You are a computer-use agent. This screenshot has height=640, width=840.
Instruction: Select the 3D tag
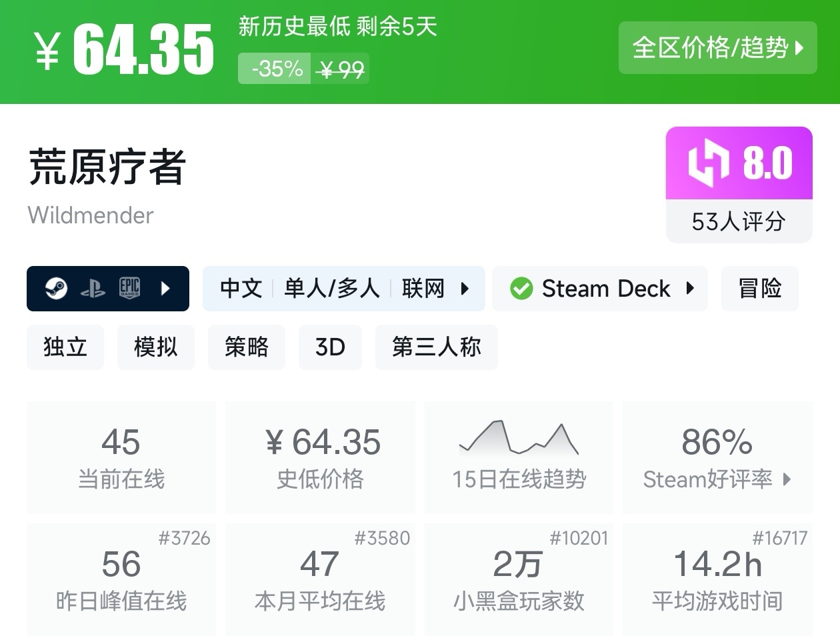[x=330, y=347]
